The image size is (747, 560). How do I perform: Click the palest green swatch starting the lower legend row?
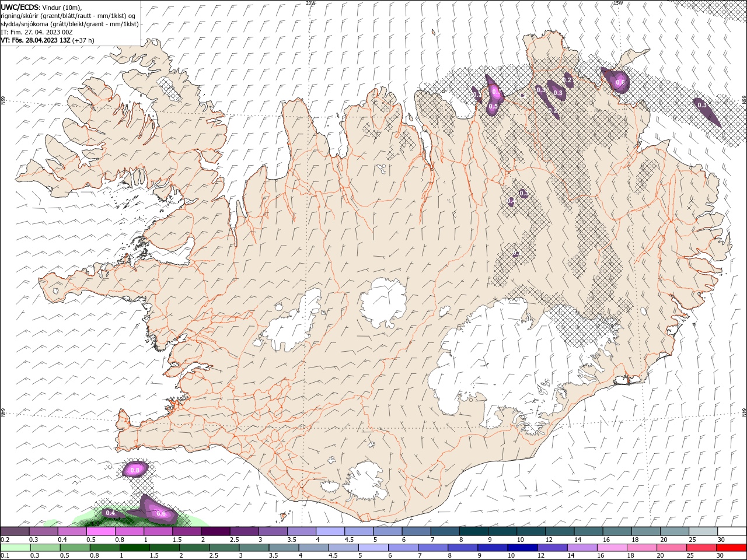(15, 548)
